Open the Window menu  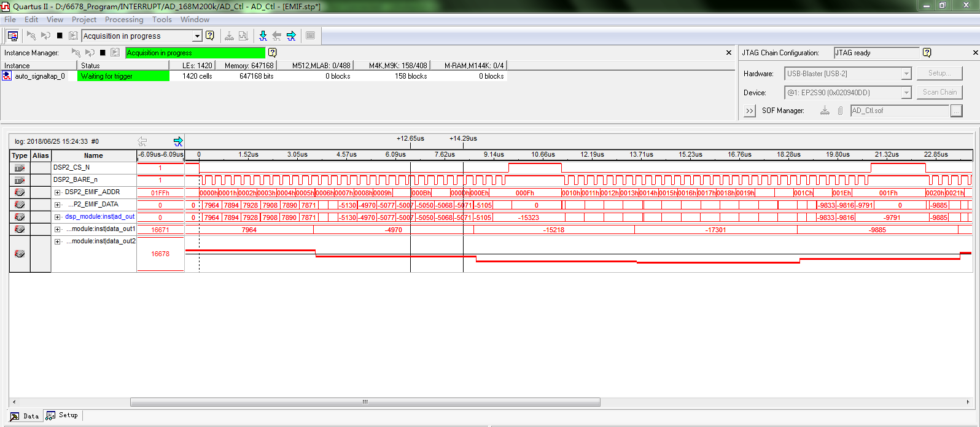point(195,20)
